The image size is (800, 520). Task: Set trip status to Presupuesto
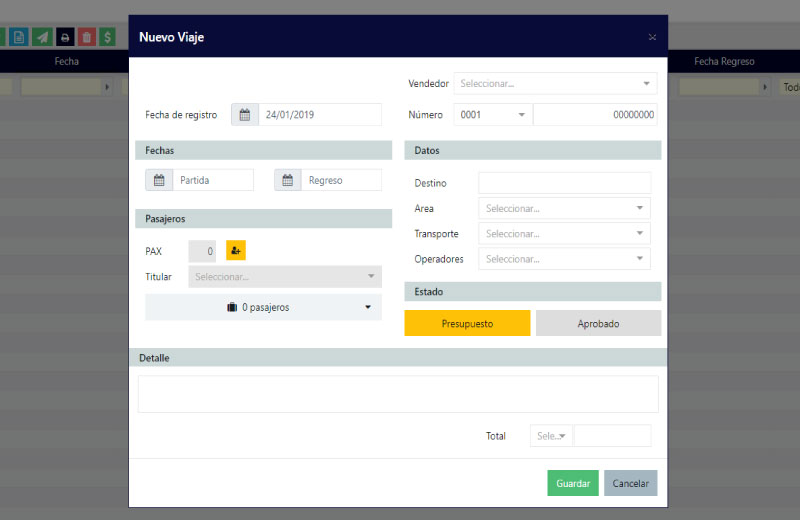pos(467,323)
